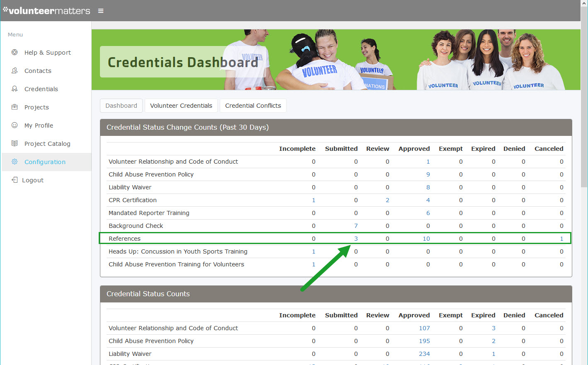Open References submitted count of 3
This screenshot has width=588, height=365.
[x=356, y=239]
